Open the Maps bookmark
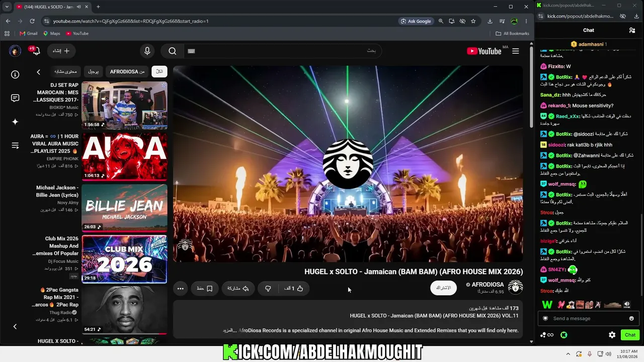Image resolution: width=644 pixels, height=362 pixels. 51,34
